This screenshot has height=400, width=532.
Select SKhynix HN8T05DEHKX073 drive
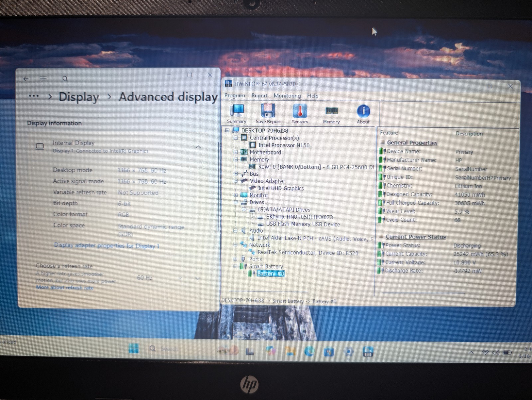299,217
